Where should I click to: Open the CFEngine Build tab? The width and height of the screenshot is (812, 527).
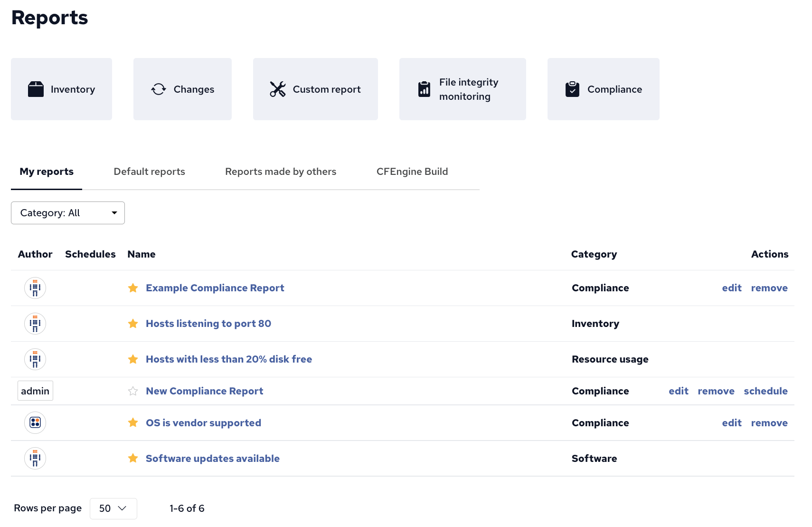coord(412,172)
